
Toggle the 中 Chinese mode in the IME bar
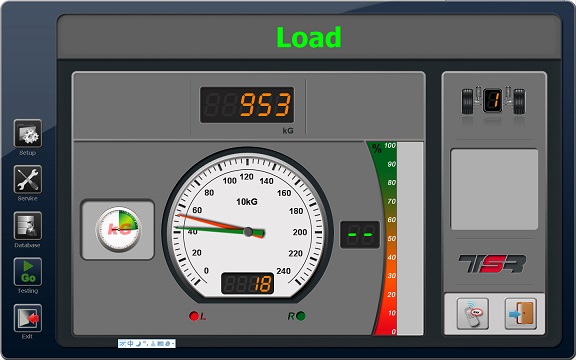click(130, 344)
